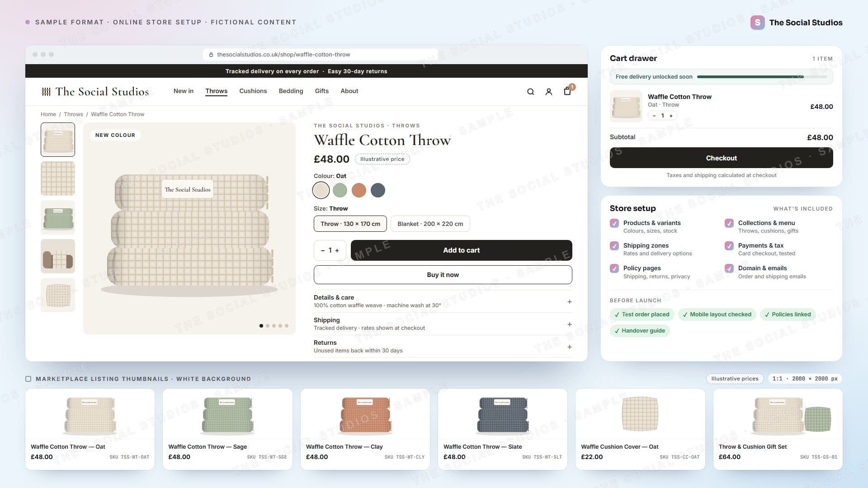Select the Oat colour swatch
Screen dimensions: 868x488
[x=321, y=190]
